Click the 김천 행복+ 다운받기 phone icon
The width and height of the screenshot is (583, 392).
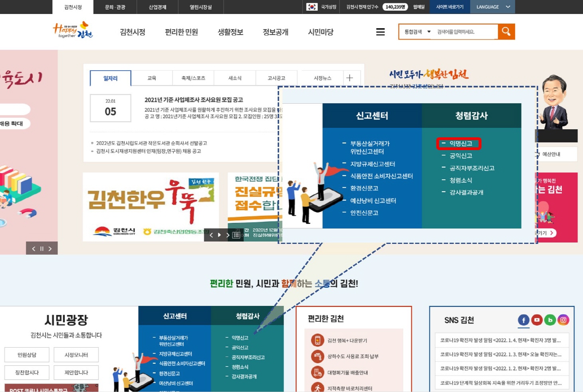(317, 340)
